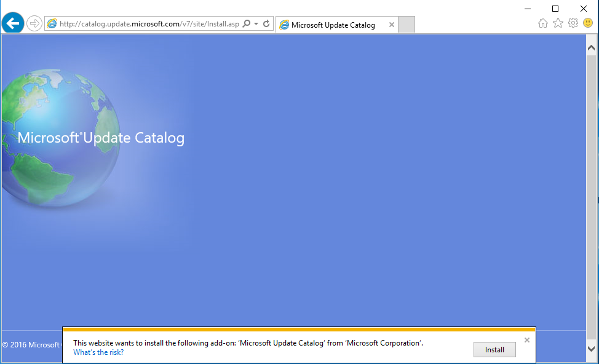Image resolution: width=599 pixels, height=364 pixels.
Task: Open the Tools gear menu
Action: pyautogui.click(x=573, y=23)
